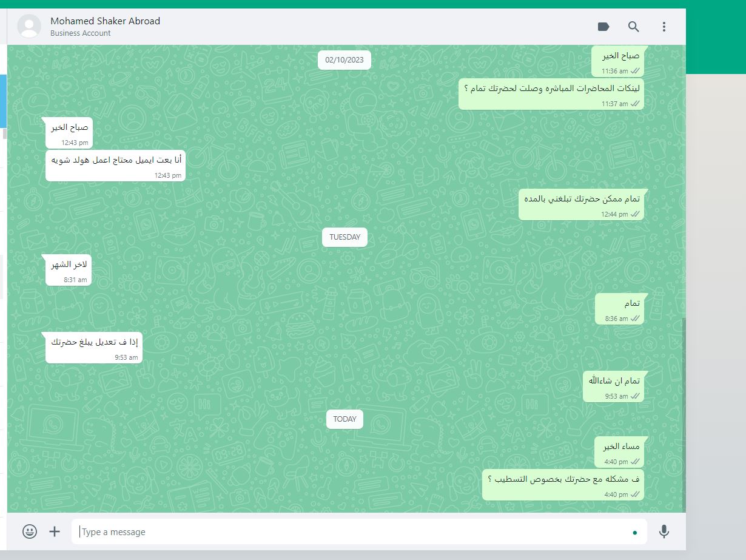
Task: Click the 02/10/2023 date badge
Action: tap(344, 59)
